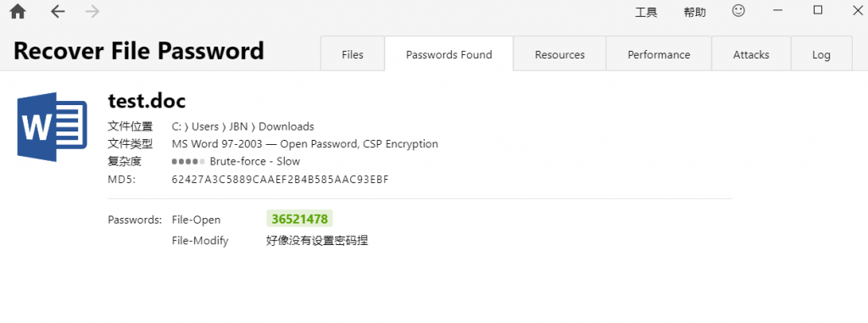Open the 工具 menu
The width and height of the screenshot is (868, 323).
coord(646,12)
